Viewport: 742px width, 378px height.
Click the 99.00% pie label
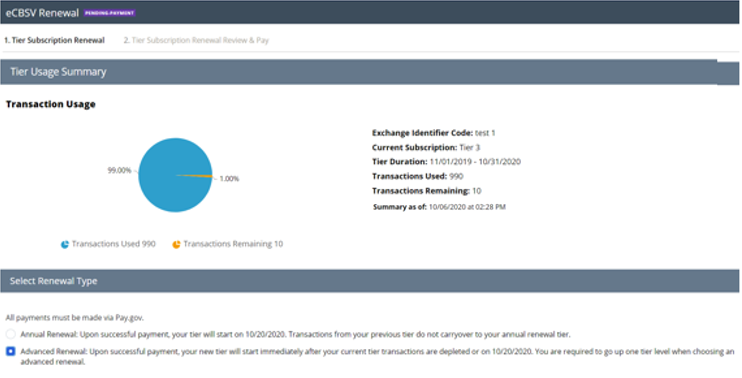[x=119, y=170]
